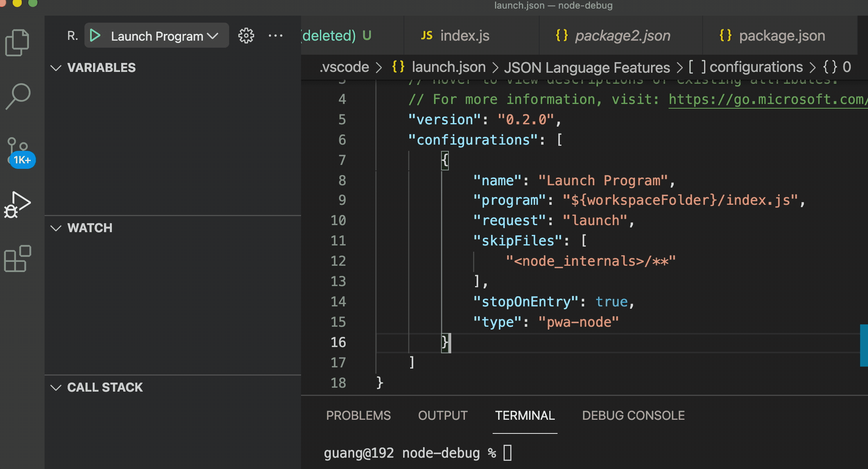Collapse the CALL STACK section
Image resolution: width=868 pixels, height=469 pixels.
tap(56, 387)
